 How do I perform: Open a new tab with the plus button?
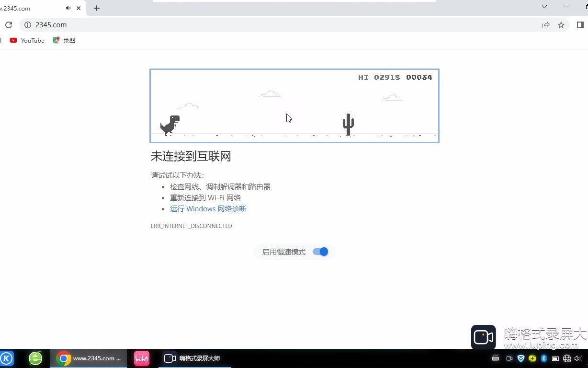click(x=97, y=8)
